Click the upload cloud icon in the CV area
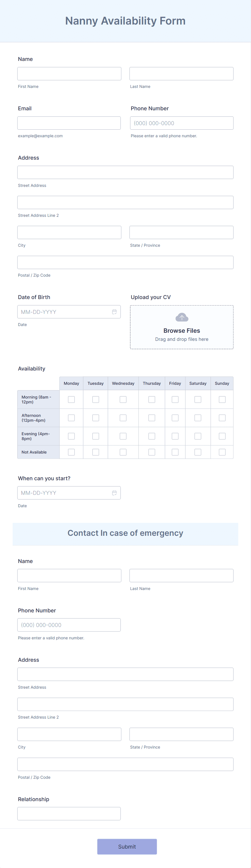251x868 pixels. 181,317
